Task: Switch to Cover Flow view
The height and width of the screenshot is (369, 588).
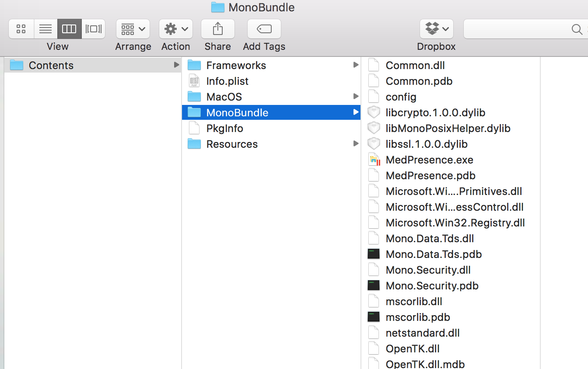Action: pyautogui.click(x=93, y=29)
